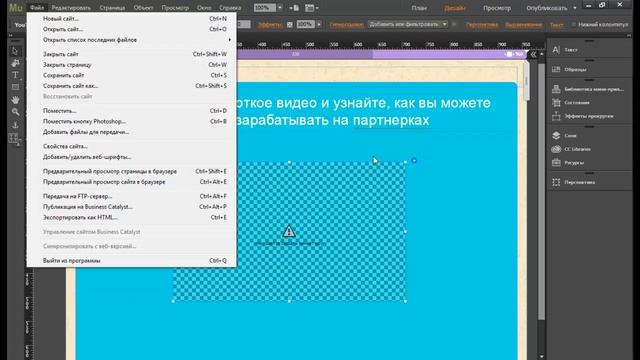Open the Эффекты прокрутки panel icon

pyautogui.click(x=556, y=116)
